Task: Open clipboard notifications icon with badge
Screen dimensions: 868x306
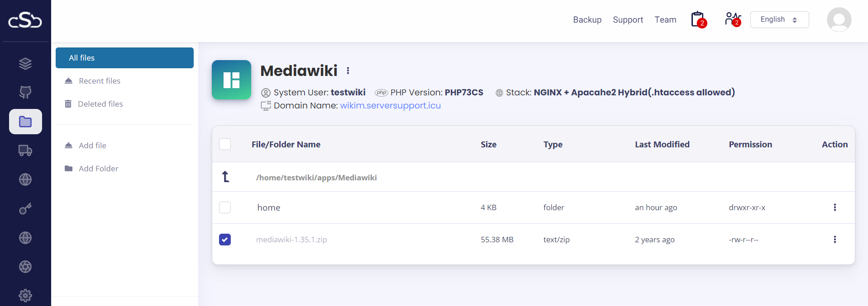Action: 698,19
